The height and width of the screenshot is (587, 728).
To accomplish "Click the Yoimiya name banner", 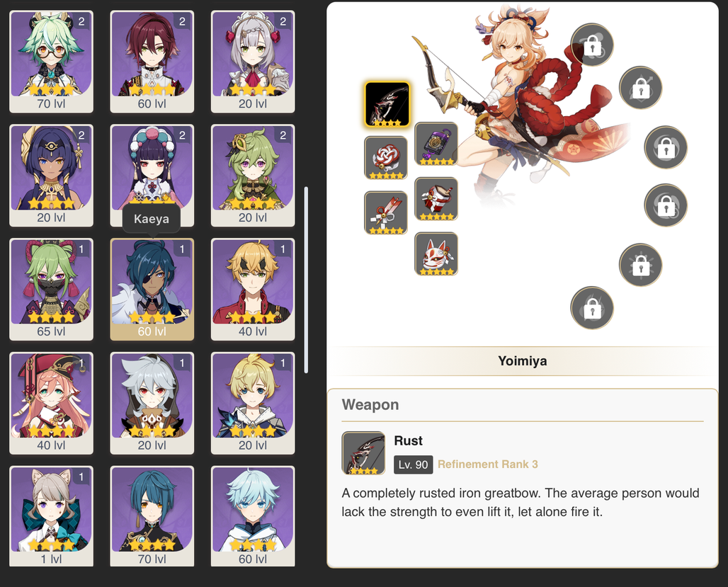I will [523, 361].
